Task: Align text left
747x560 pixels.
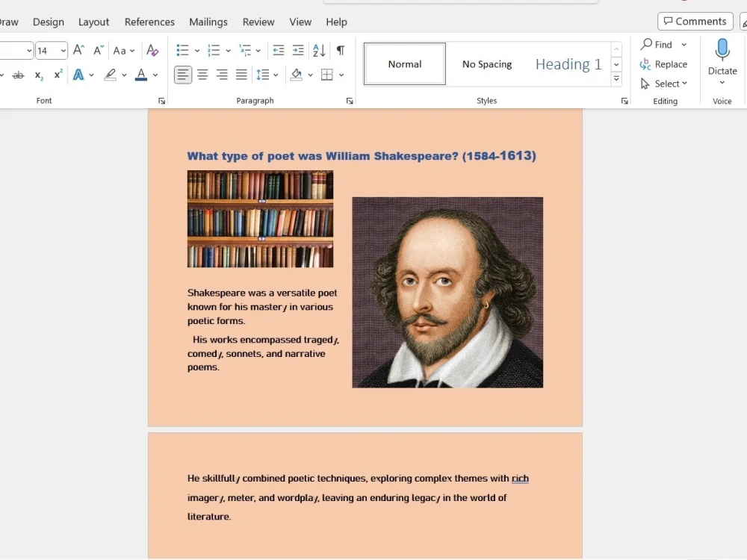Action: [183, 75]
